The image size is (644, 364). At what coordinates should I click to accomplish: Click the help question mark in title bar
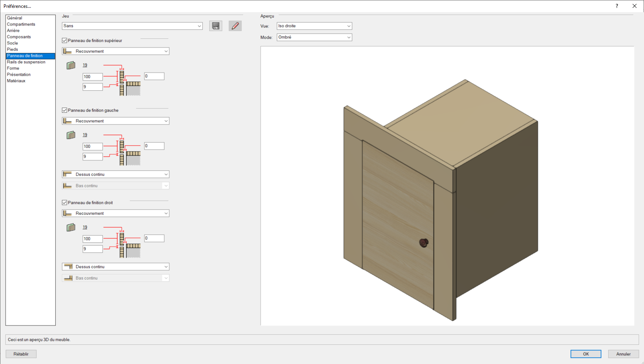tap(617, 6)
